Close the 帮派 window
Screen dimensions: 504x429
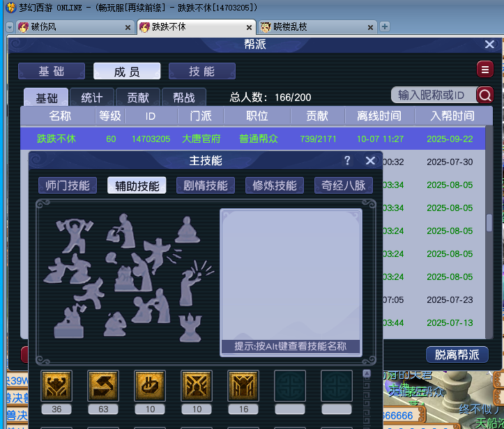coord(489,45)
